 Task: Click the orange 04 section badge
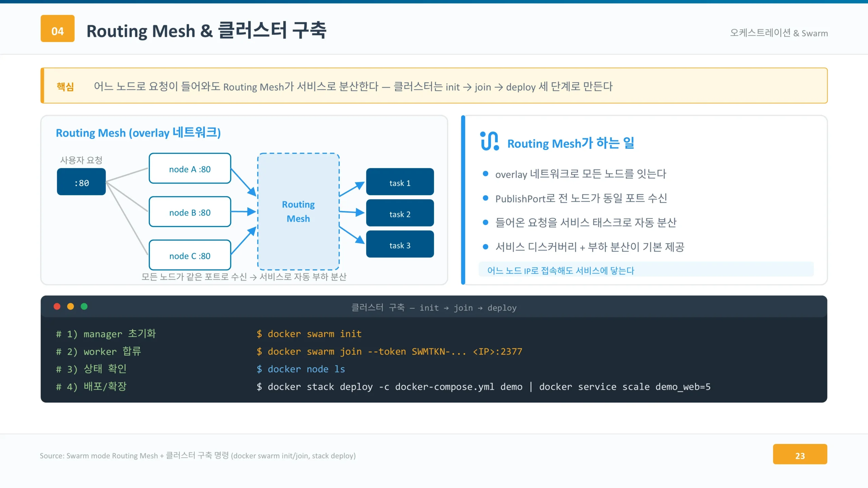pyautogui.click(x=58, y=28)
